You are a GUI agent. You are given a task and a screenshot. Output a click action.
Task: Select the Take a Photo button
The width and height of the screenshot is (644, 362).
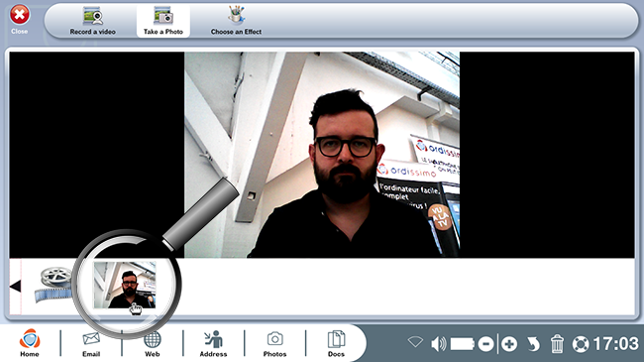tap(163, 22)
